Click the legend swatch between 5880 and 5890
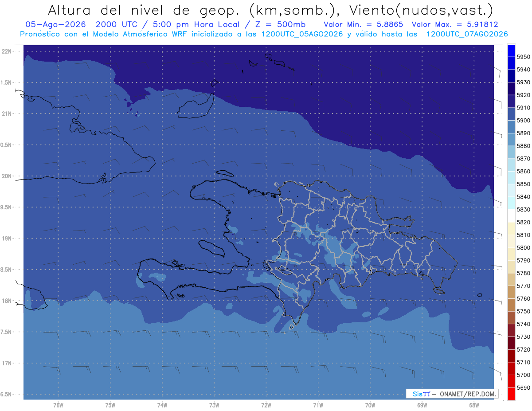Screen dimensions: 532x411 pyautogui.click(x=511, y=140)
